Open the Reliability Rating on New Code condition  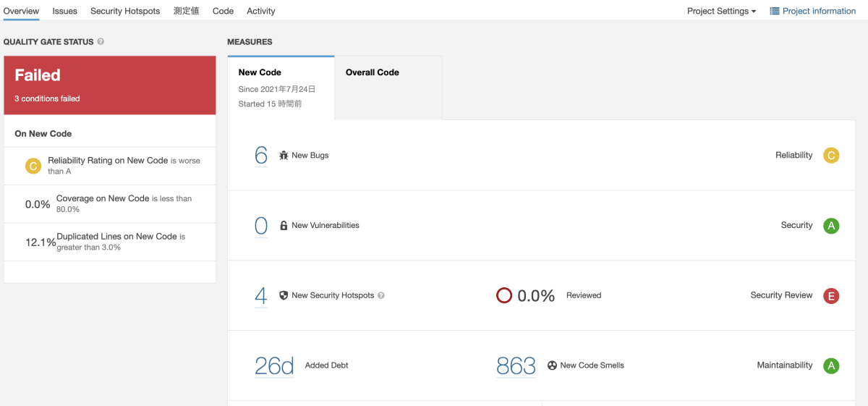click(x=110, y=166)
